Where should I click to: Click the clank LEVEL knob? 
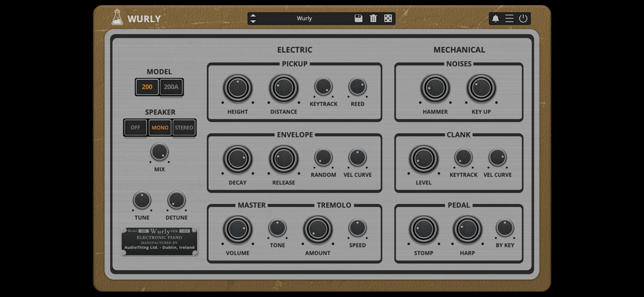tap(423, 159)
